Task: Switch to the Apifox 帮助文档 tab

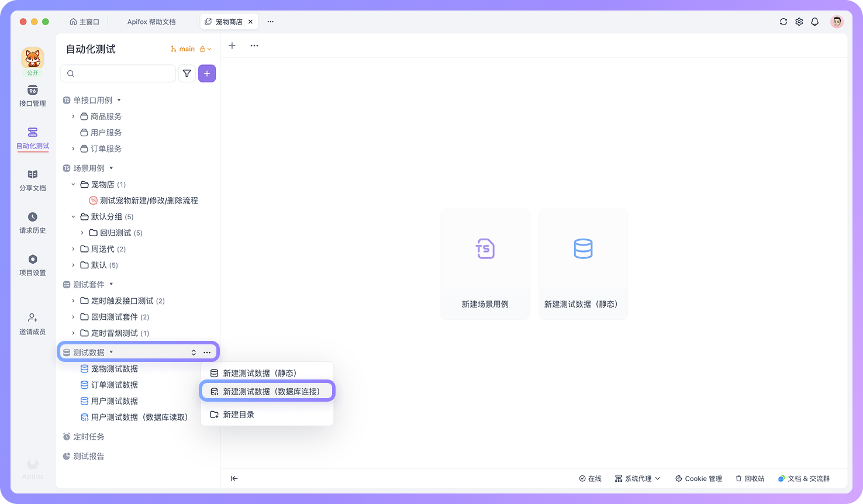Action: (151, 22)
